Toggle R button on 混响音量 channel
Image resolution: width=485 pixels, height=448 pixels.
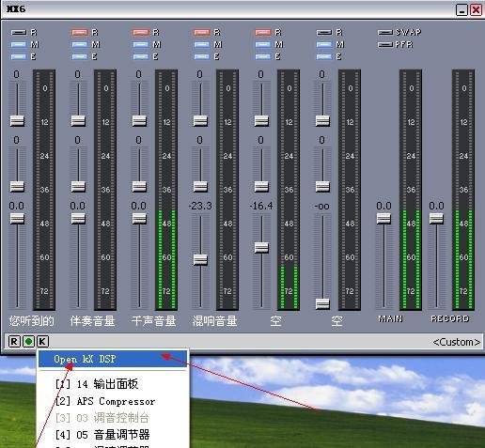pos(202,32)
